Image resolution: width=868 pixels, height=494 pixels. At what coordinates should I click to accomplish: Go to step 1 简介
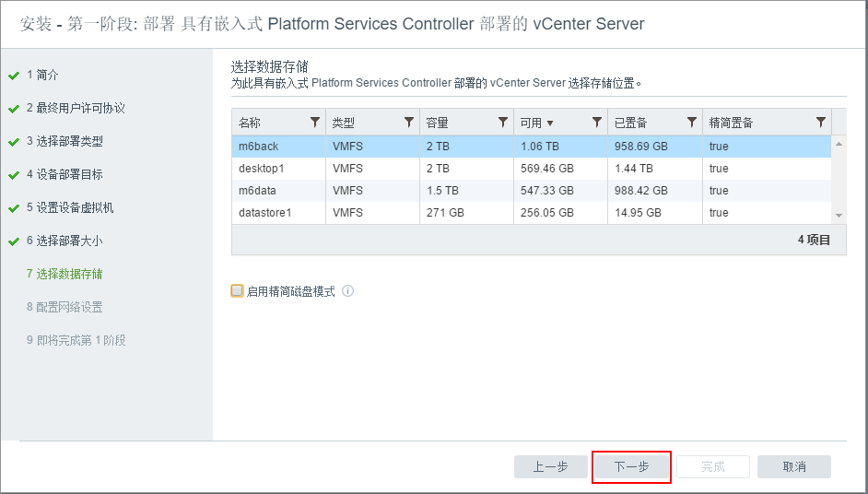(42, 75)
